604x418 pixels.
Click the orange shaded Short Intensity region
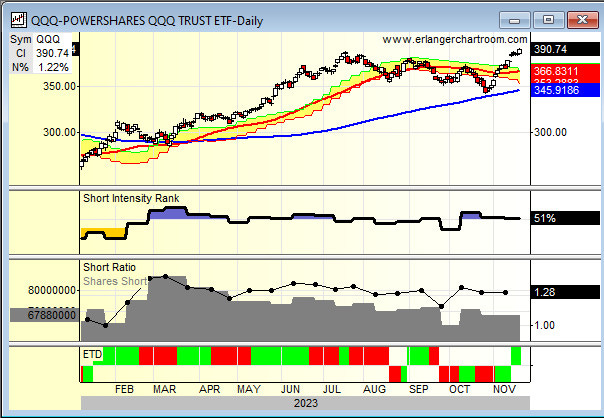(x=103, y=233)
